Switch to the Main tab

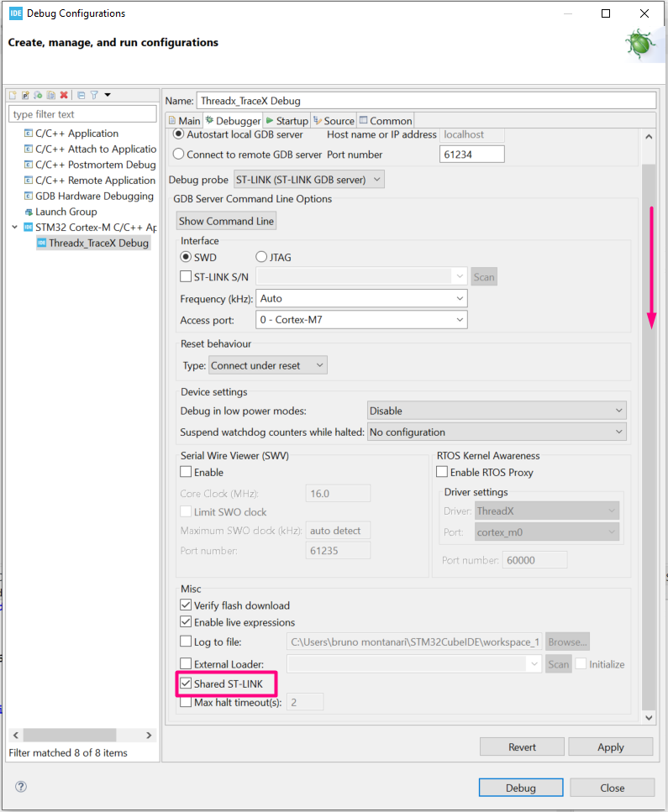pos(184,121)
